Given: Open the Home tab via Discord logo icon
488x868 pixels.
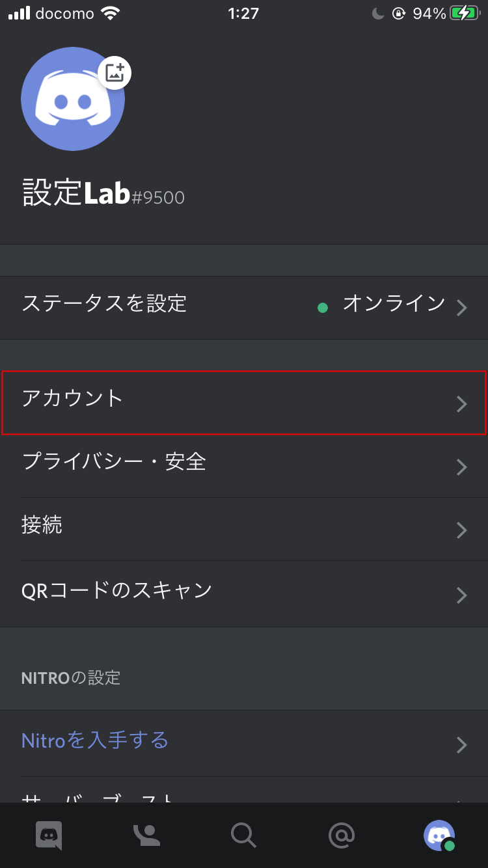Looking at the screenshot, I should 49,835.
